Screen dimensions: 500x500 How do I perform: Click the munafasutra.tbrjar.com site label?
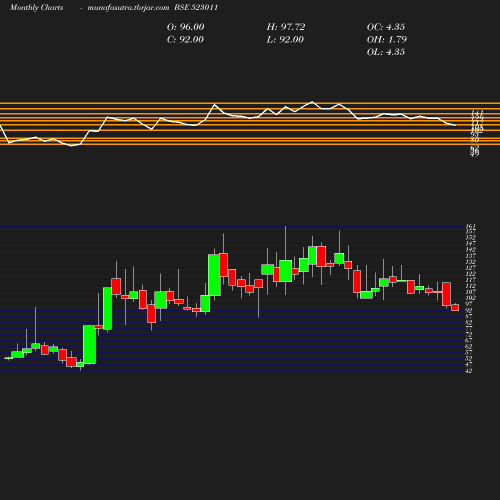pyautogui.click(x=128, y=8)
